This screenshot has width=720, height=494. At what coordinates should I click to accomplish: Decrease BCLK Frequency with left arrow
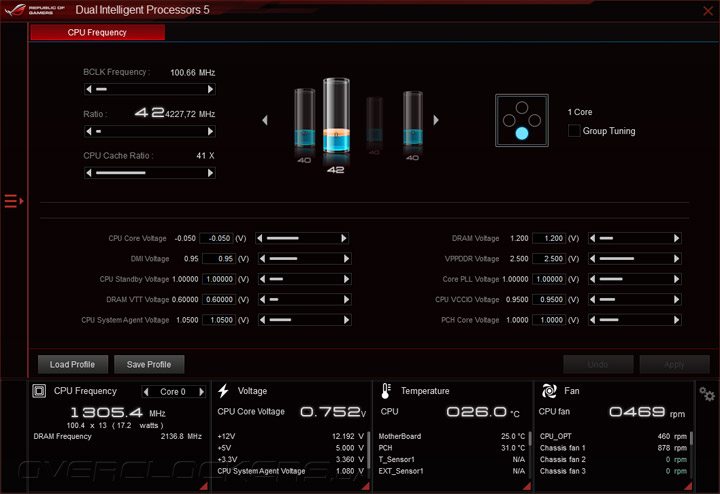(x=89, y=89)
